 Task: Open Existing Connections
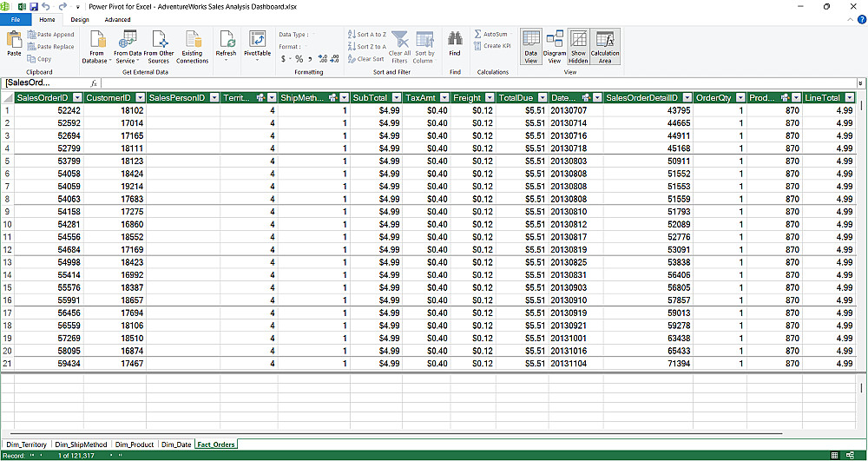point(192,47)
